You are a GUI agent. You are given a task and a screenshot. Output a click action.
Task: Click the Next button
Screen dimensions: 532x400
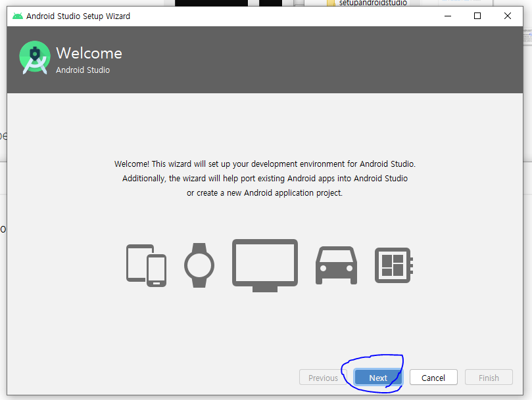click(x=378, y=377)
